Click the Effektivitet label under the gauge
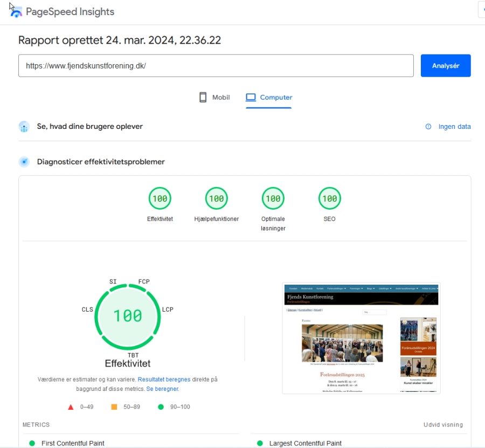Viewport: 485px width, 448px height. point(160,219)
